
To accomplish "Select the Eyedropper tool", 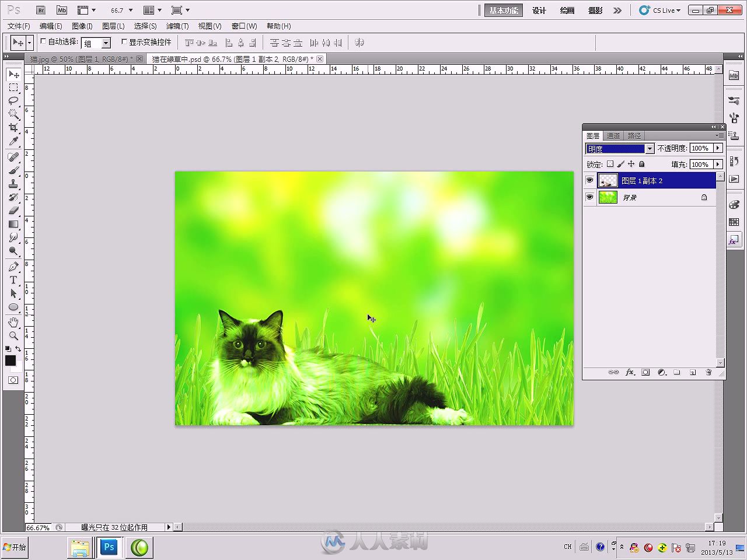I will [13, 141].
